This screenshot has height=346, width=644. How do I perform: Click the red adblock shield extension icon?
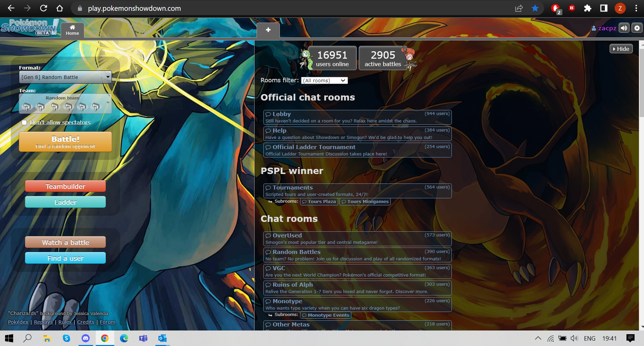pos(556,8)
